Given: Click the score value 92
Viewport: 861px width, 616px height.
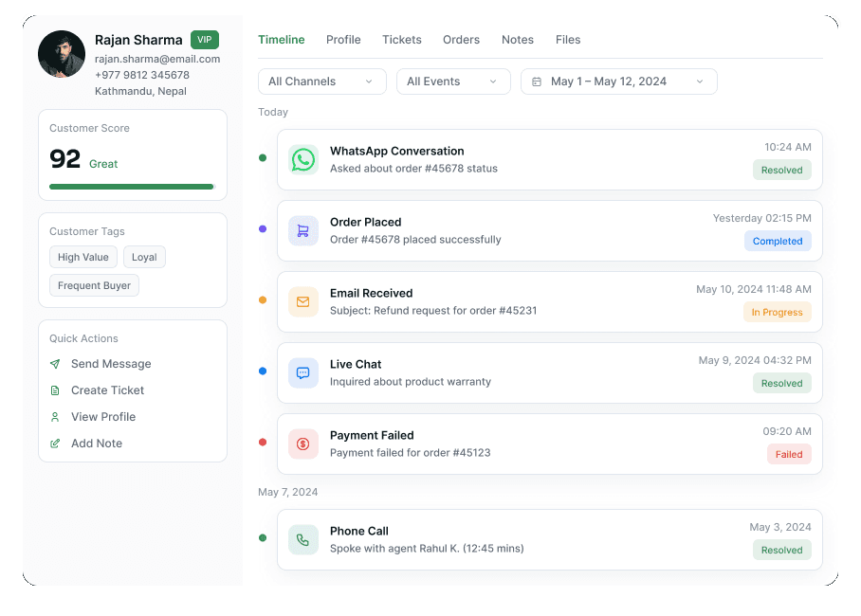Looking at the screenshot, I should pyautogui.click(x=64, y=159).
